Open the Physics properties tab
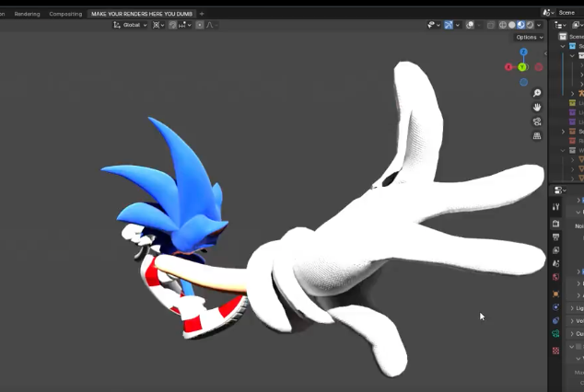 click(555, 307)
